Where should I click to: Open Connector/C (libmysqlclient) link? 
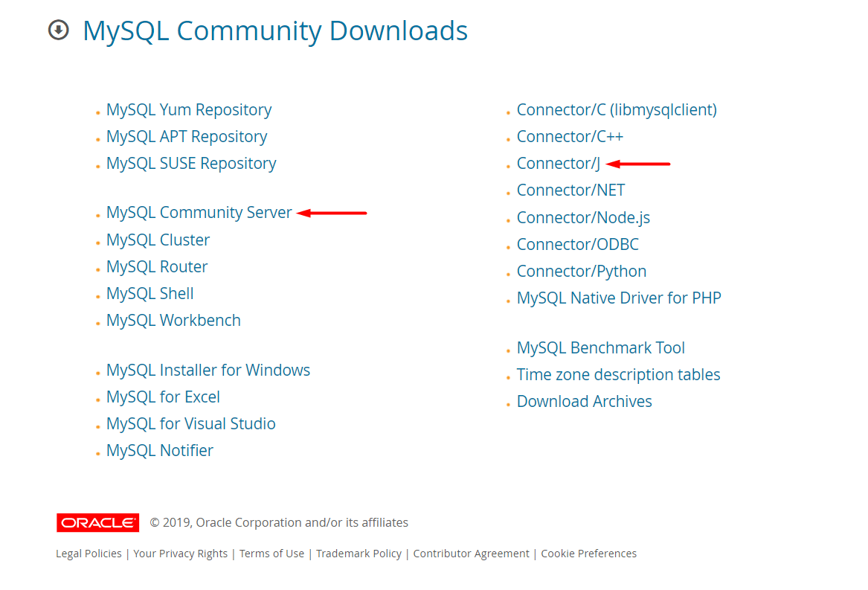617,109
